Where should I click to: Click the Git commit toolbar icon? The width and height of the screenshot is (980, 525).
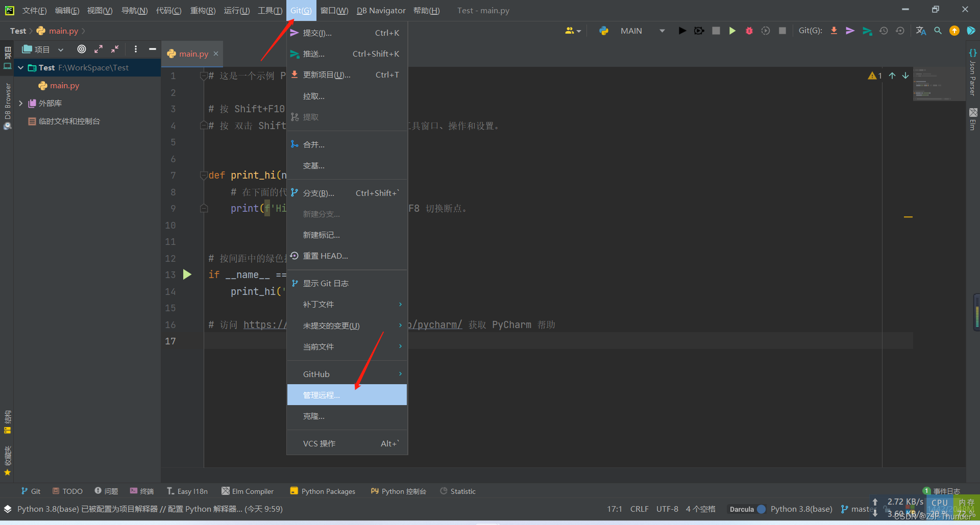point(850,31)
